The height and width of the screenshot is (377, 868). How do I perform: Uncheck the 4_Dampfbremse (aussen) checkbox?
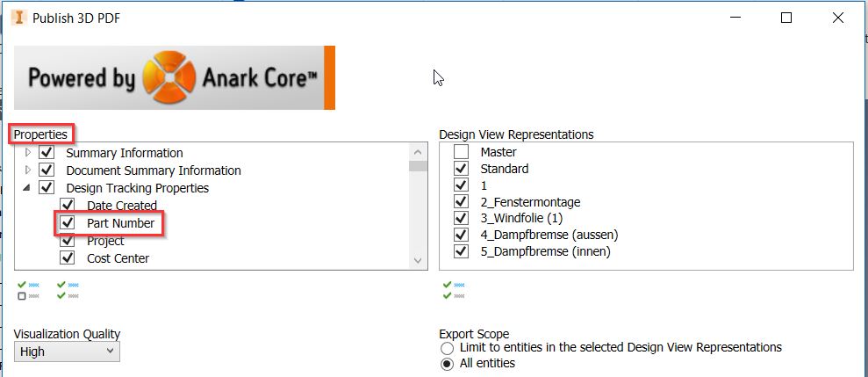point(461,235)
